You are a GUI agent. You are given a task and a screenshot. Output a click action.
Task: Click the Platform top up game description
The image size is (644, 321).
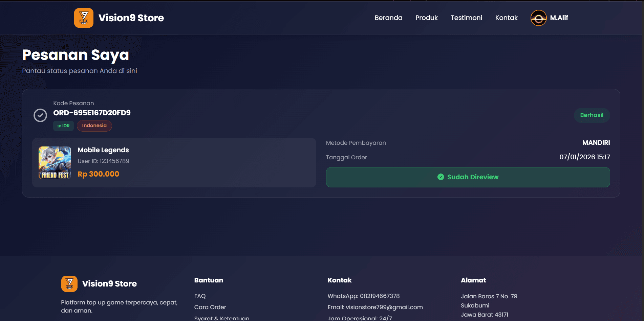coord(119,306)
